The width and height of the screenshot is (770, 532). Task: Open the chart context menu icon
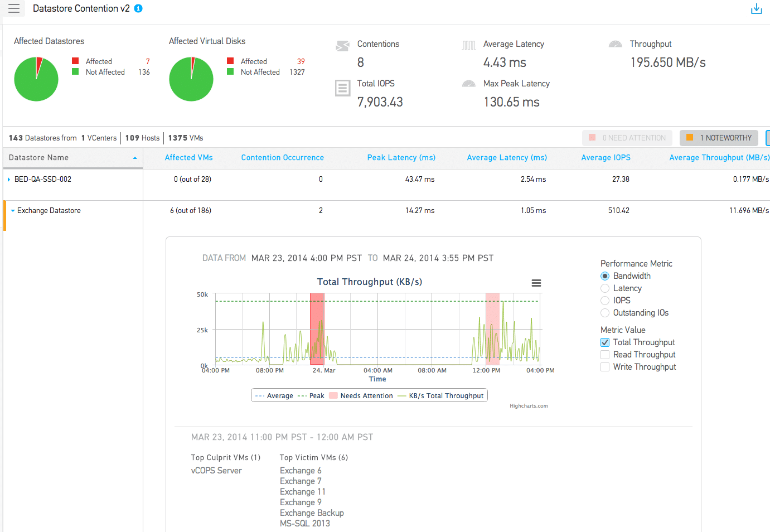click(536, 283)
